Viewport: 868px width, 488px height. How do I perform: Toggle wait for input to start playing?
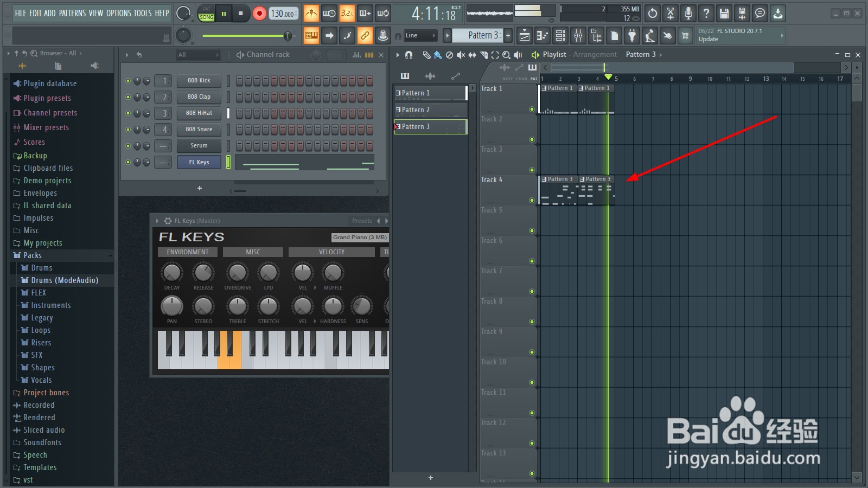point(329,13)
